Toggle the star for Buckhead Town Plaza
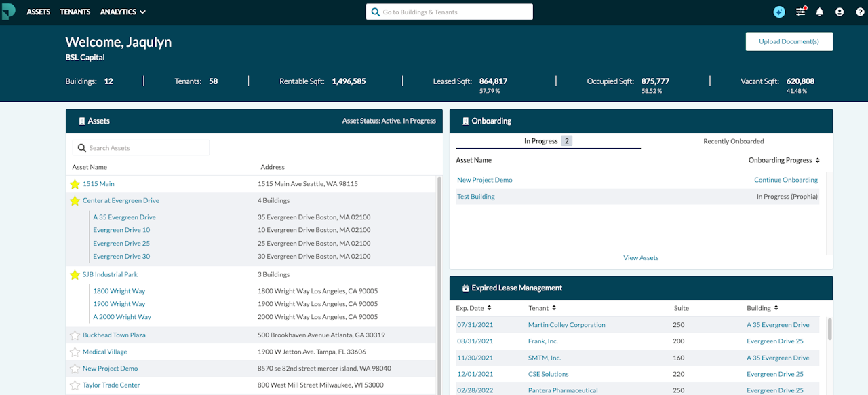This screenshot has width=868, height=395. click(75, 335)
